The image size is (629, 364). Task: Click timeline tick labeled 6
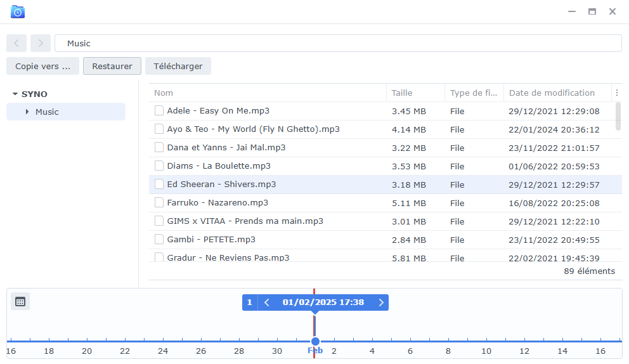pos(410,351)
